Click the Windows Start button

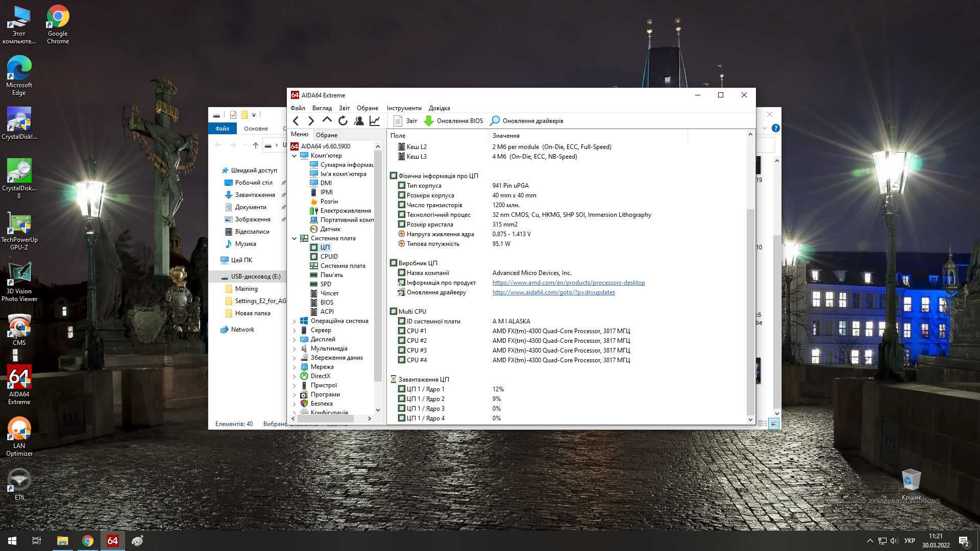pyautogui.click(x=12, y=541)
